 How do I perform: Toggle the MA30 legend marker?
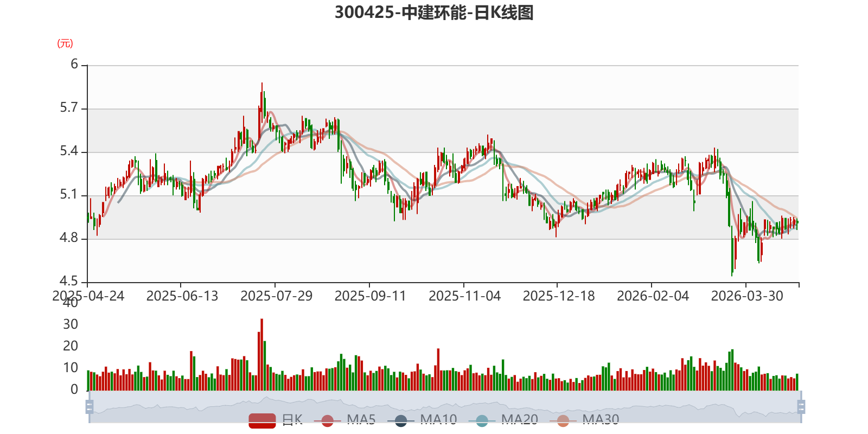563,420
